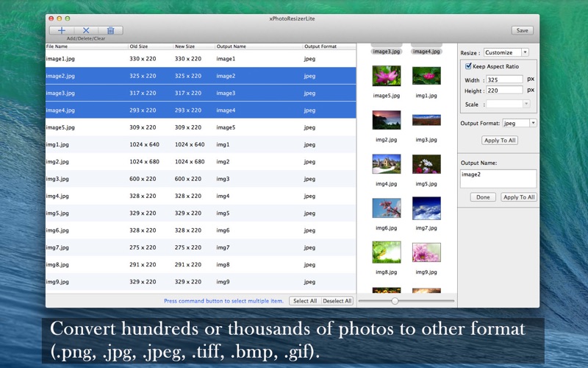
Task: Click the Height input field
Action: (504, 90)
